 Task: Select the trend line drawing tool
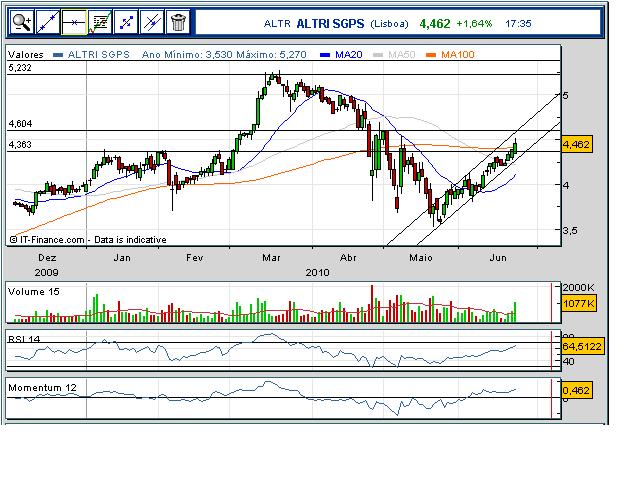click(x=48, y=22)
